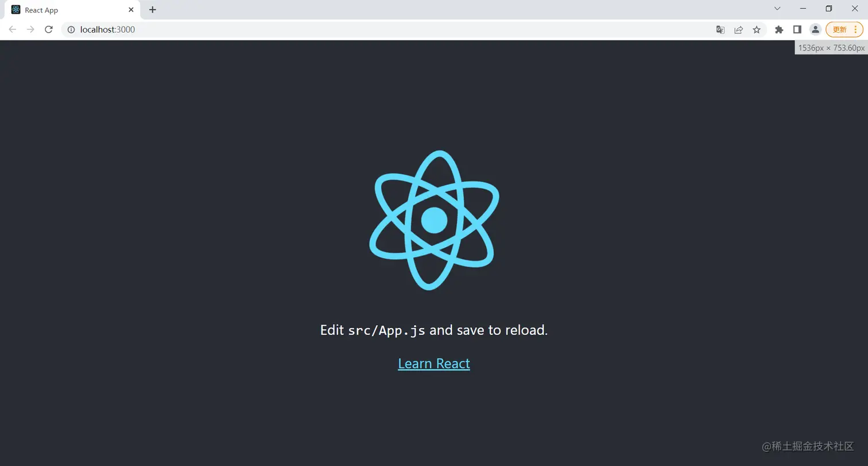This screenshot has width=868, height=466.
Task: Open the three-dot Chrome menu
Action: tap(855, 29)
